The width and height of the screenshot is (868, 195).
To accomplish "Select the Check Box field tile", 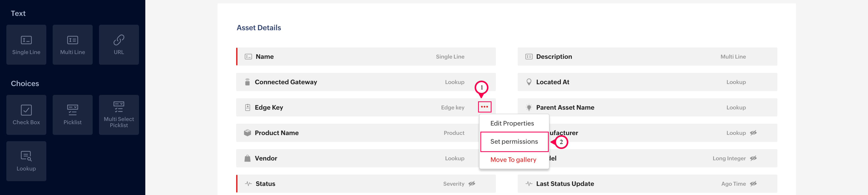I will pos(26,115).
